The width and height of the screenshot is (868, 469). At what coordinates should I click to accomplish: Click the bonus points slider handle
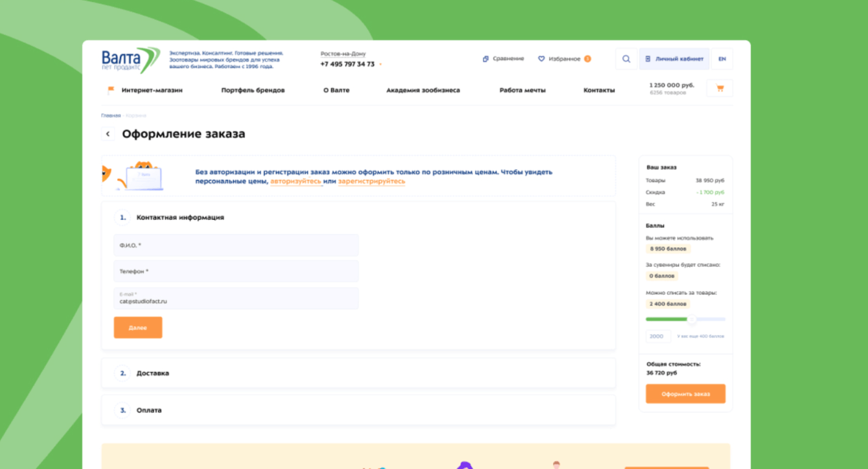(x=691, y=319)
